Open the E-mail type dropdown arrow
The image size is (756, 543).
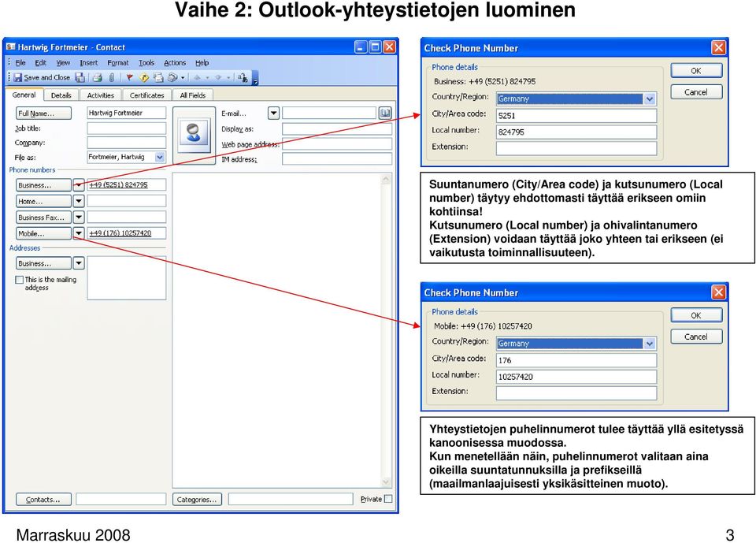[273, 113]
